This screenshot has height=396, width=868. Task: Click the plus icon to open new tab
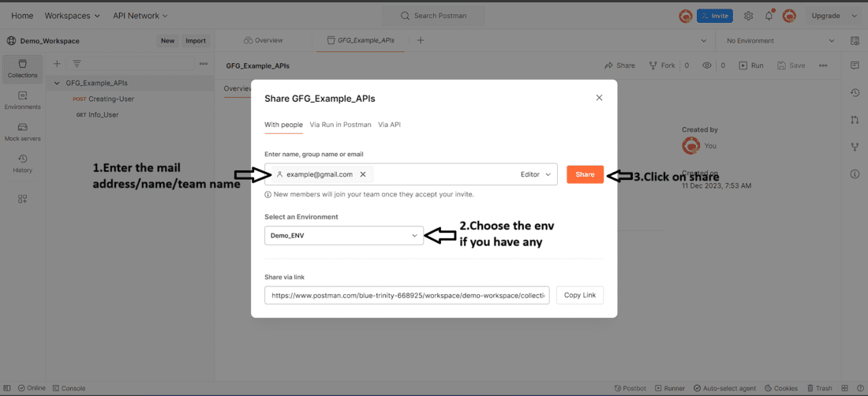point(421,40)
